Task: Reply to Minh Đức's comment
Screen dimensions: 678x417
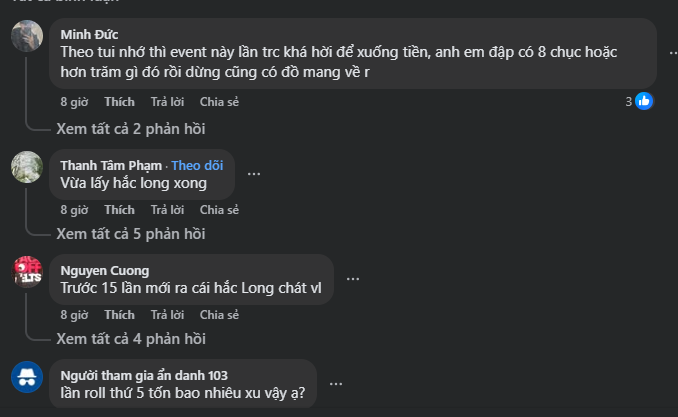Action: click(x=167, y=101)
